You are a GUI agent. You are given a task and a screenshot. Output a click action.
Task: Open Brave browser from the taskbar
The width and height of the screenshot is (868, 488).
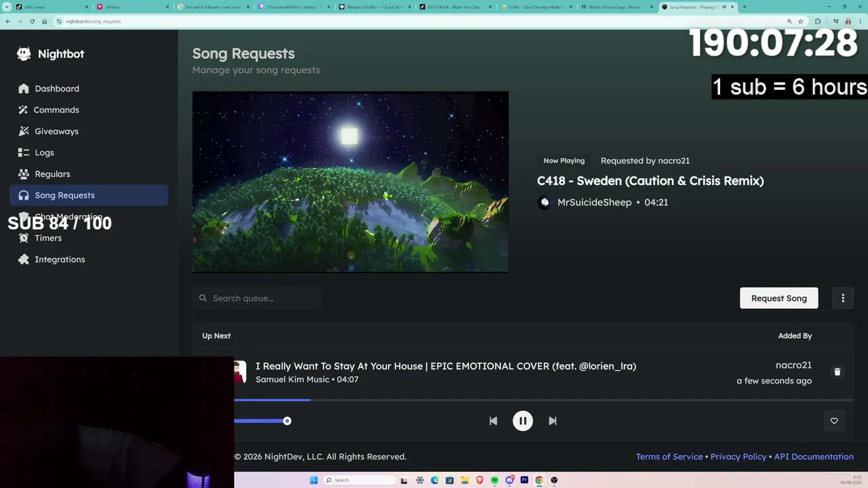pos(479,480)
